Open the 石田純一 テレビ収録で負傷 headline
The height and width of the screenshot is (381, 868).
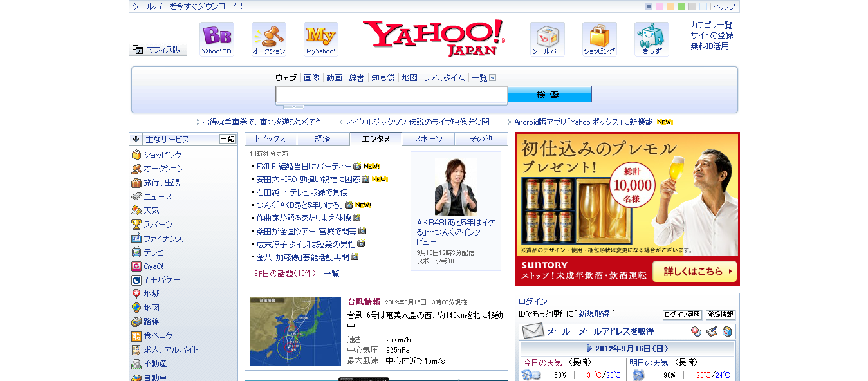point(302,192)
